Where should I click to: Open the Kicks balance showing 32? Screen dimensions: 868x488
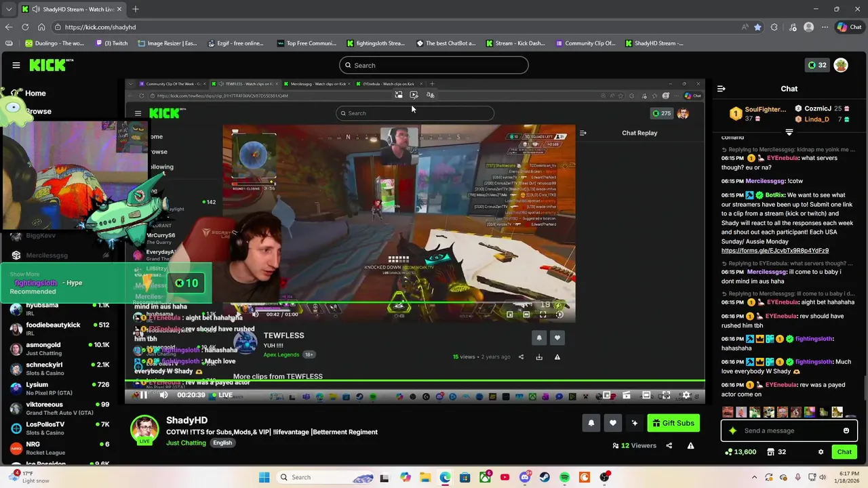(x=817, y=65)
